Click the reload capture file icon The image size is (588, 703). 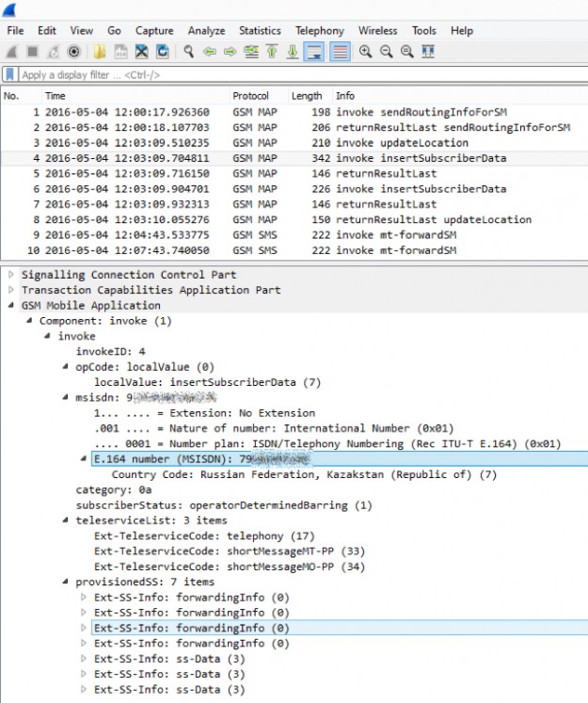(163, 52)
